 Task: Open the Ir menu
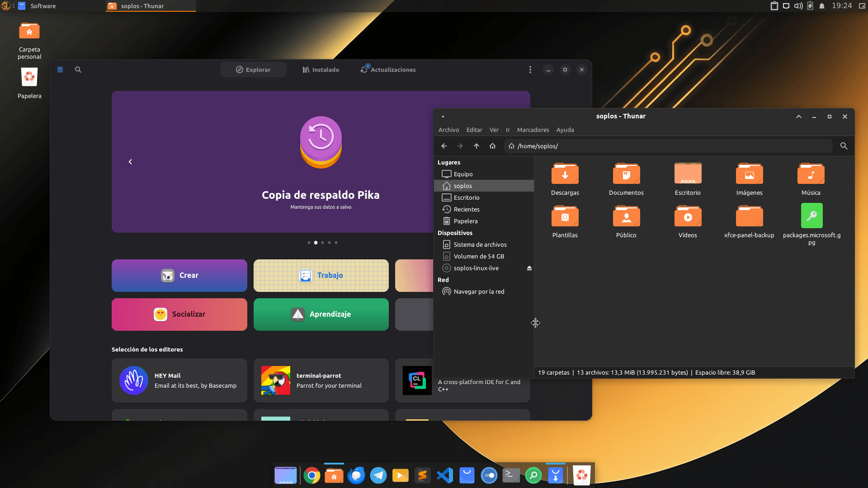508,130
